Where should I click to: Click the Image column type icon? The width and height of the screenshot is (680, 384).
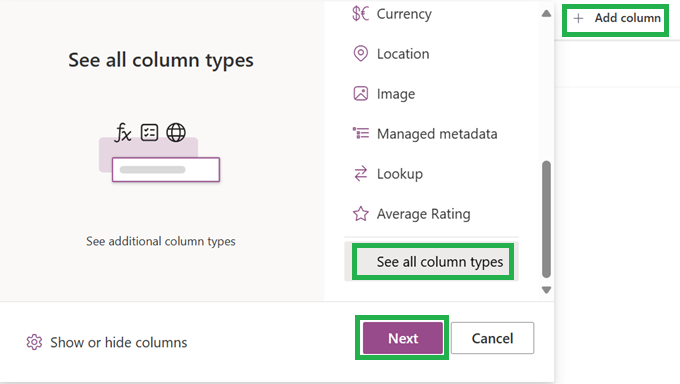[x=360, y=94]
